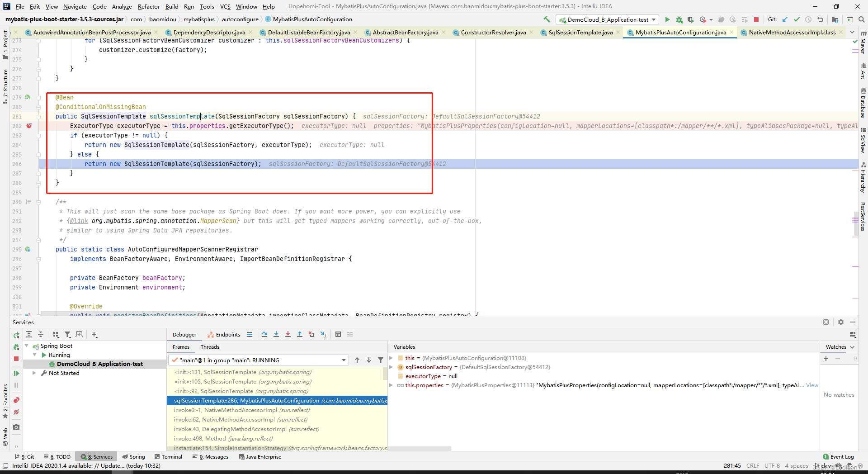This screenshot has height=474, width=868.
Task: Commit changes with Git checkmark icon
Action: (797, 19)
